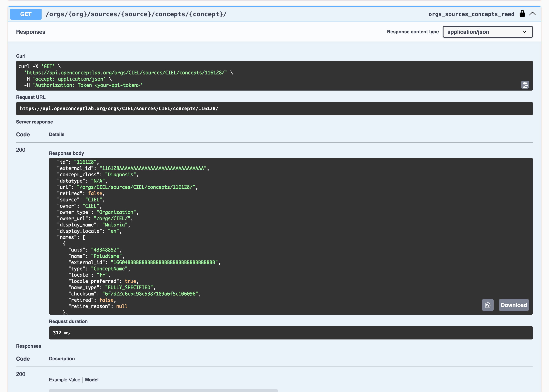Click the curl -X 'GET' line
Viewport: 549px width, 392px height.
coord(40,66)
